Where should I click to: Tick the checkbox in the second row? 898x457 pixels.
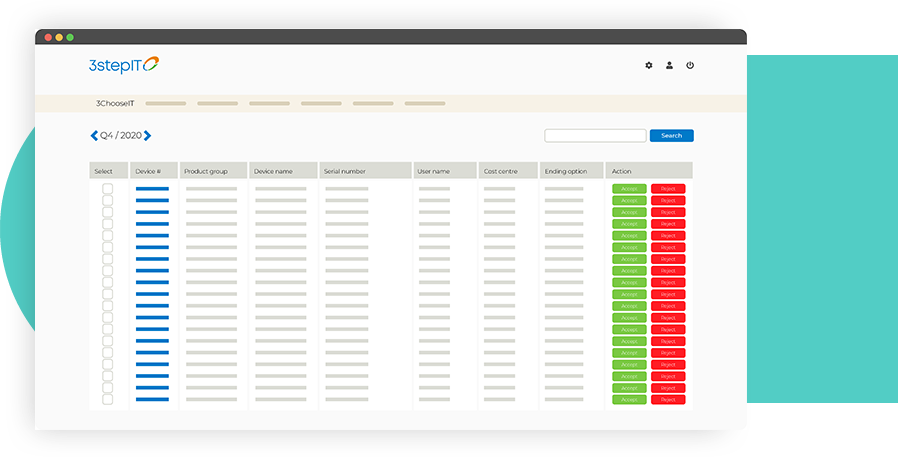pyautogui.click(x=108, y=201)
